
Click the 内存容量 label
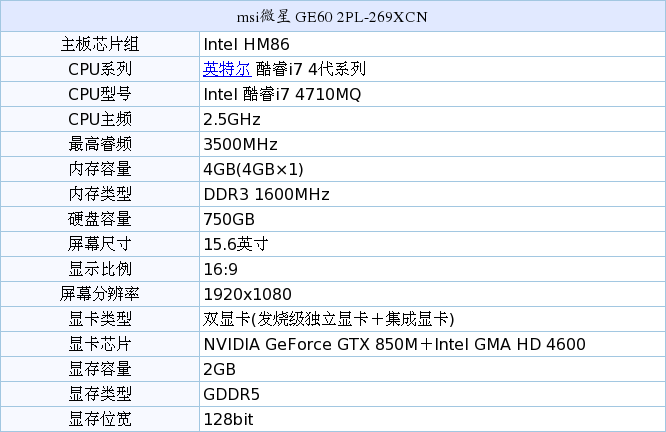coord(100,169)
